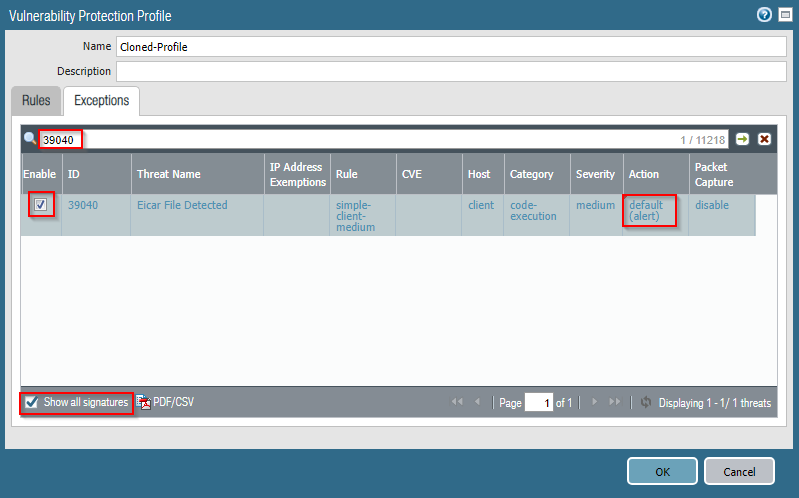This screenshot has width=799, height=498.
Task: Change the Packet Capture disable setting
Action: (712, 205)
